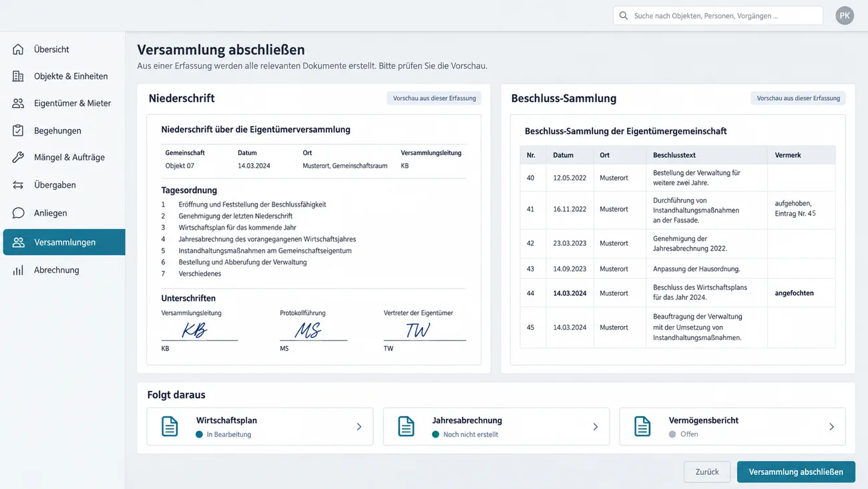
Task: Click Niederschrift's Vorschau aus dieser Erfassung badge
Action: point(434,98)
